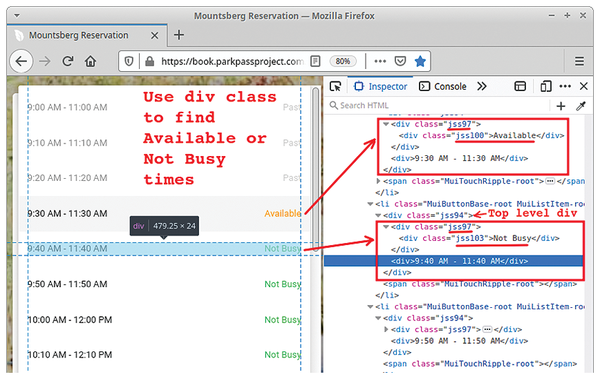Viewport: 600px width, 379px height.
Task: Collapse jss94 div labeled Top level div
Action: tap(378, 216)
